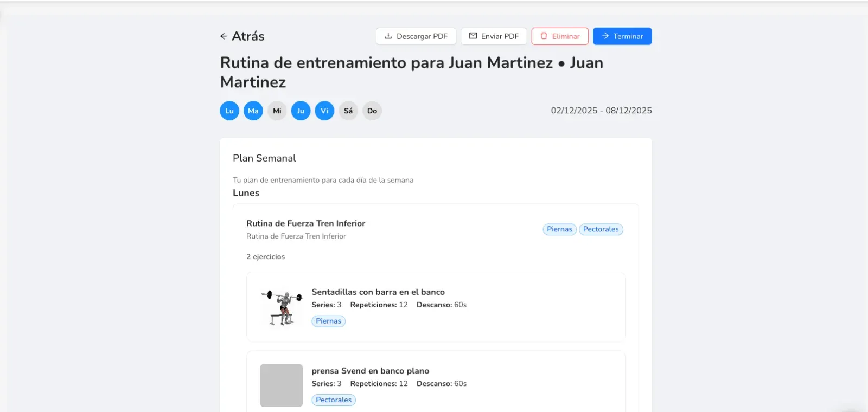Screen dimensions: 868x412
Task: Toggle the Lu day circle
Action: coord(229,111)
